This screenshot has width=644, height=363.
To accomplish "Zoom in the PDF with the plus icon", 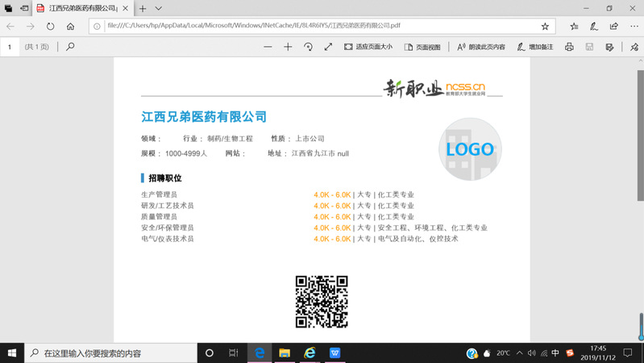I will click(x=288, y=47).
